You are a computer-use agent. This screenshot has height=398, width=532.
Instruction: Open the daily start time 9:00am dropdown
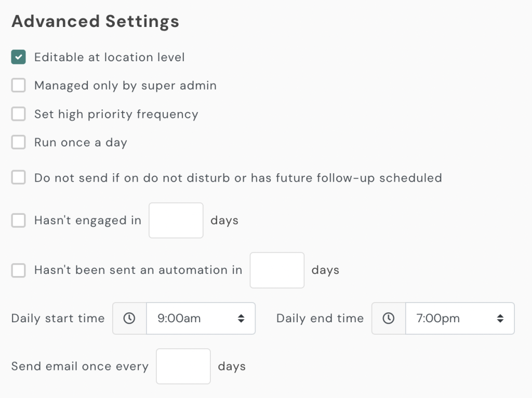click(x=201, y=319)
